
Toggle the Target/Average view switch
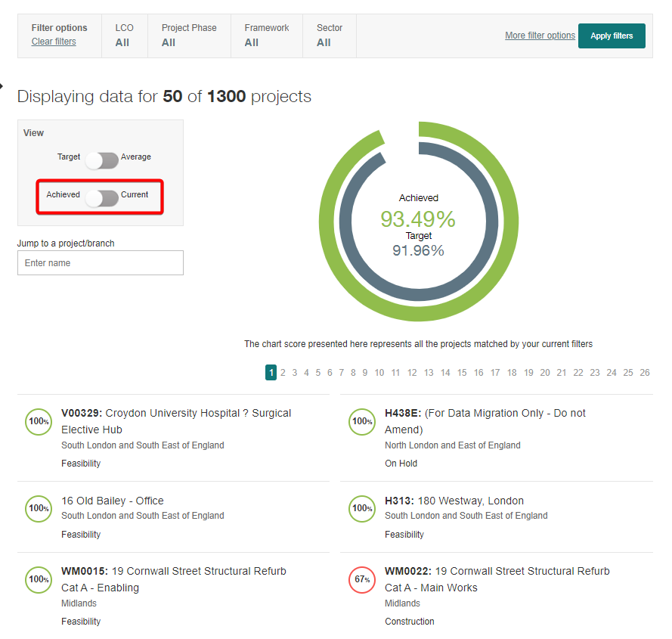pyautogui.click(x=102, y=160)
